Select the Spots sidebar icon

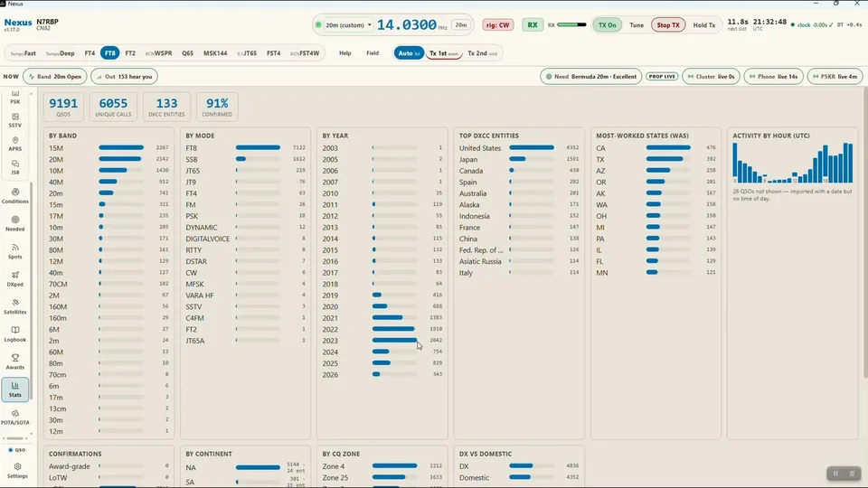[15, 251]
